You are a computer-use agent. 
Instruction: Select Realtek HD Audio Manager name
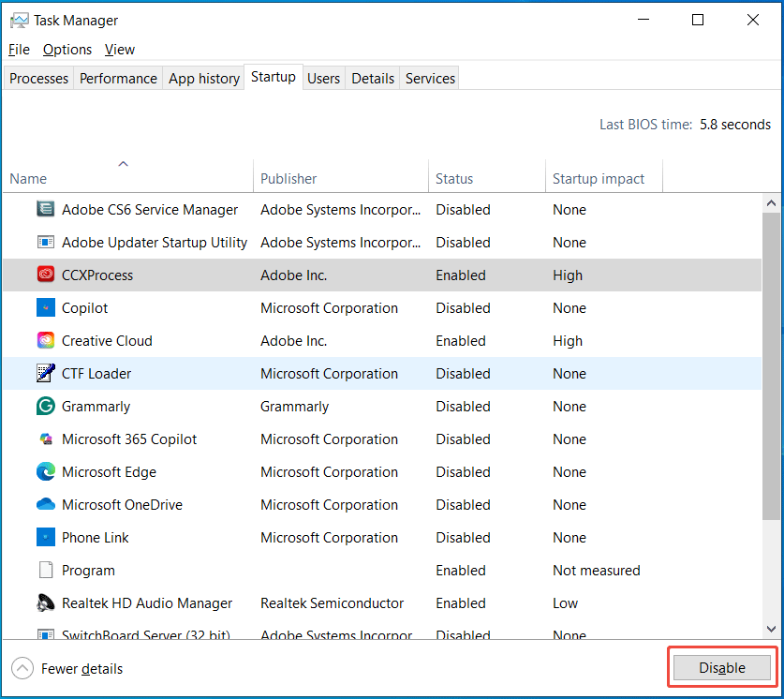[147, 603]
